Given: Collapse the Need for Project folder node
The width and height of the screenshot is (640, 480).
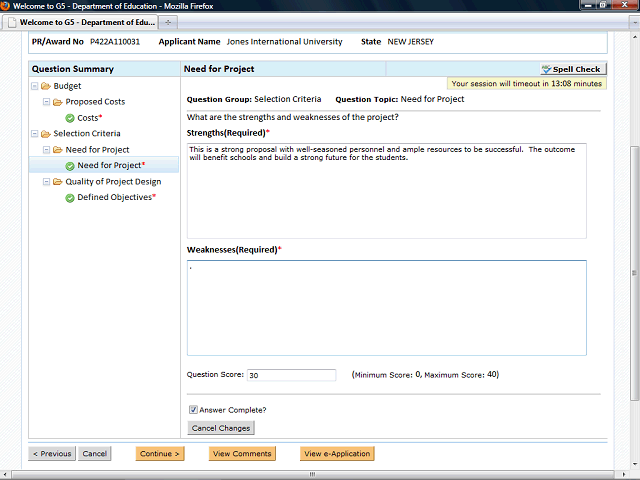Looking at the screenshot, I should [x=47, y=150].
